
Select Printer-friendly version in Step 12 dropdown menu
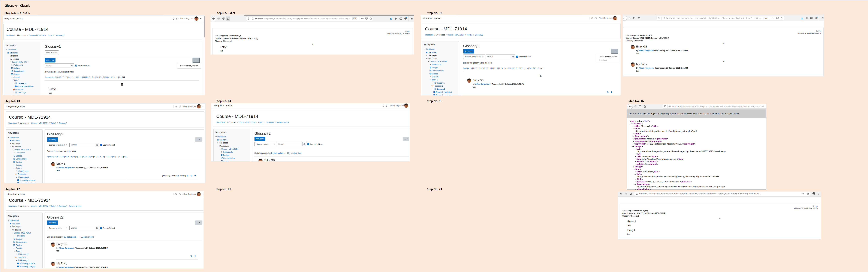[608, 57]
